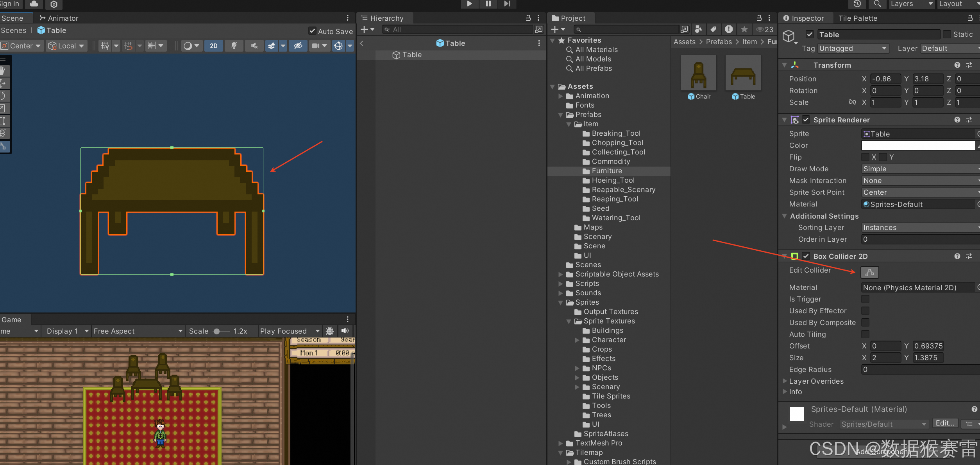Enable the Is Trigger checkbox
The height and width of the screenshot is (465, 980).
click(866, 299)
